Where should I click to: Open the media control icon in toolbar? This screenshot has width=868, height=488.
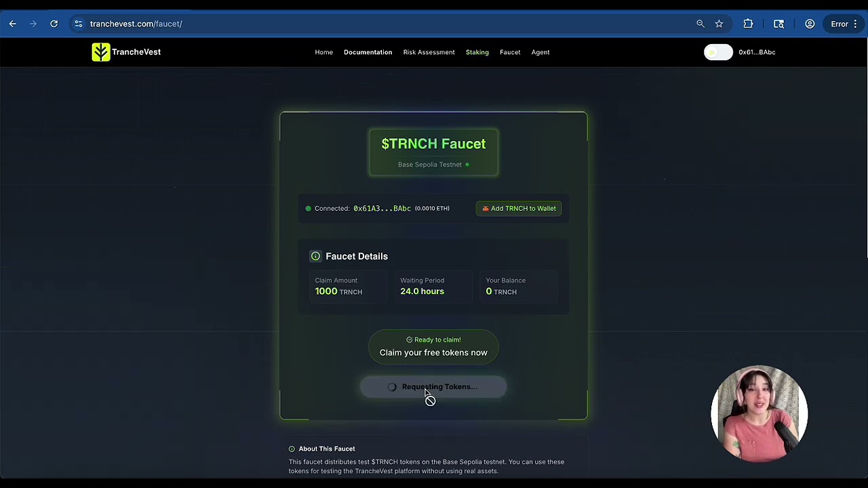point(778,24)
